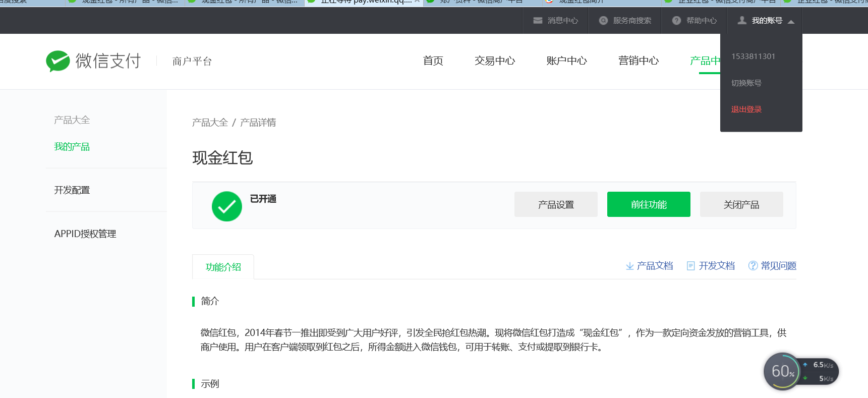The height and width of the screenshot is (398, 868).
Task: Click the service provider search icon
Action: [603, 21]
